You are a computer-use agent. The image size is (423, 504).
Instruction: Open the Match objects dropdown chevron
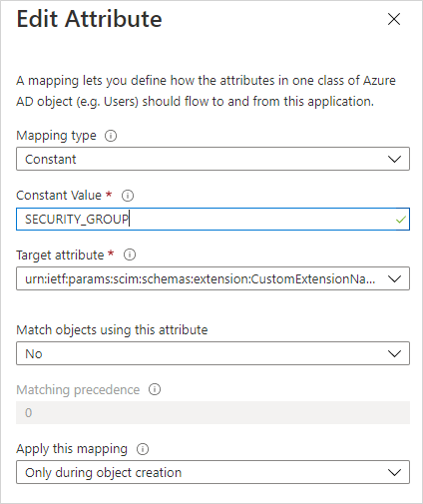coord(394,353)
